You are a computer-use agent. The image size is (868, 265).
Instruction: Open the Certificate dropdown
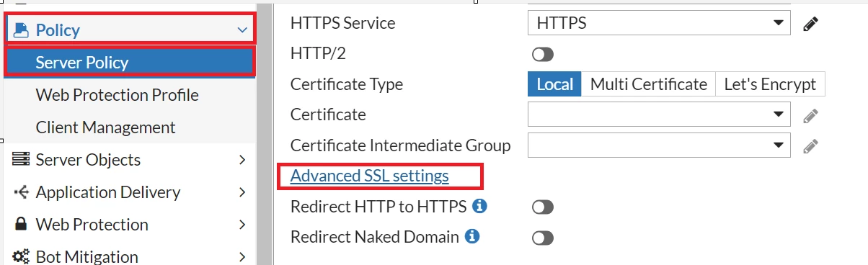(659, 114)
